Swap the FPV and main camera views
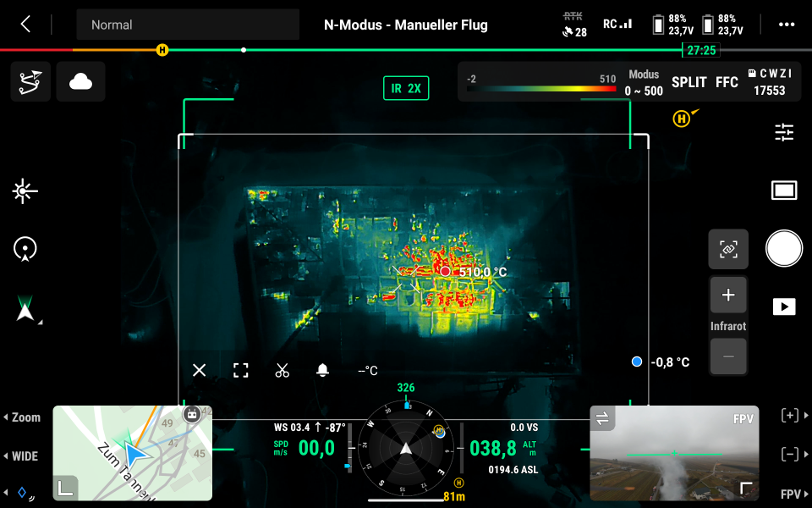The height and width of the screenshot is (508, 812). [x=603, y=418]
